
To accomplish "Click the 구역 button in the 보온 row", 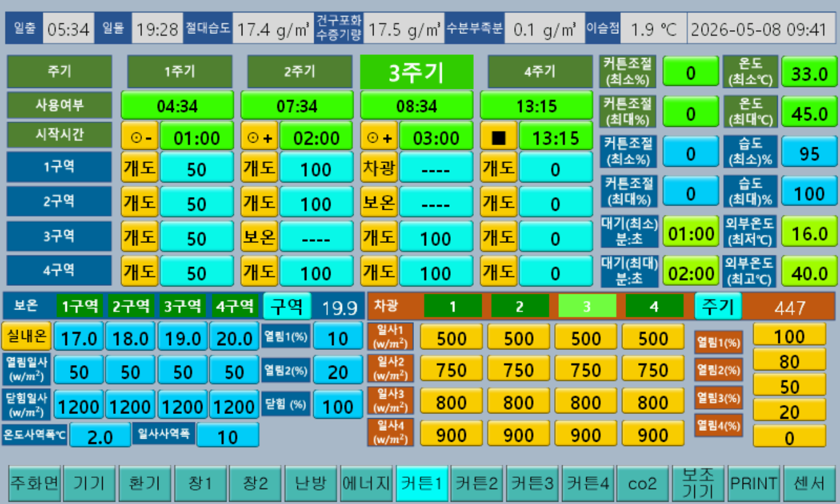I will tap(287, 306).
